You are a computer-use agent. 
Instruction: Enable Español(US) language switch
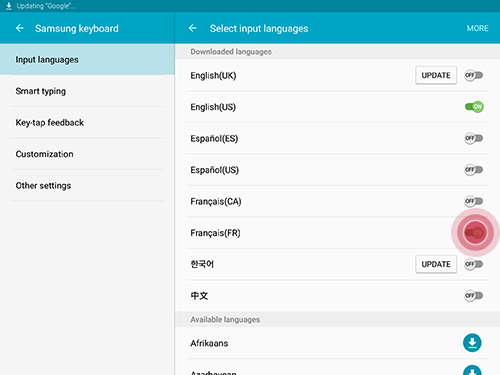[x=474, y=170]
